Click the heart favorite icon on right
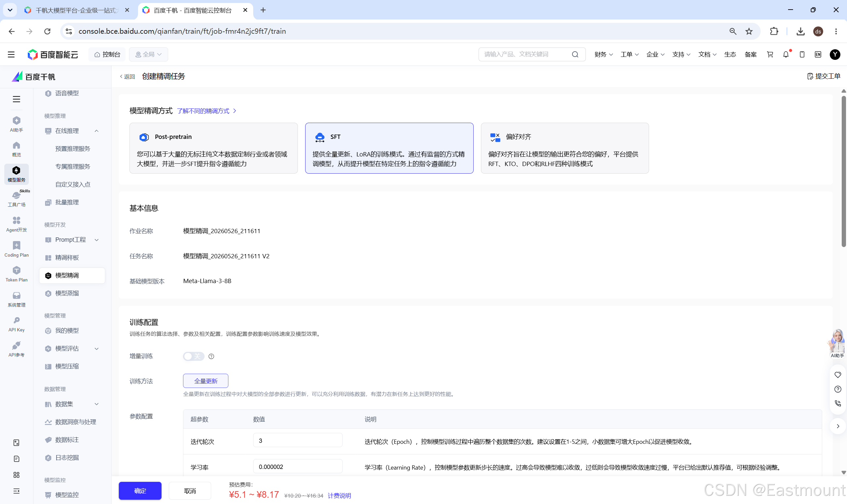The image size is (847, 504). point(837,375)
